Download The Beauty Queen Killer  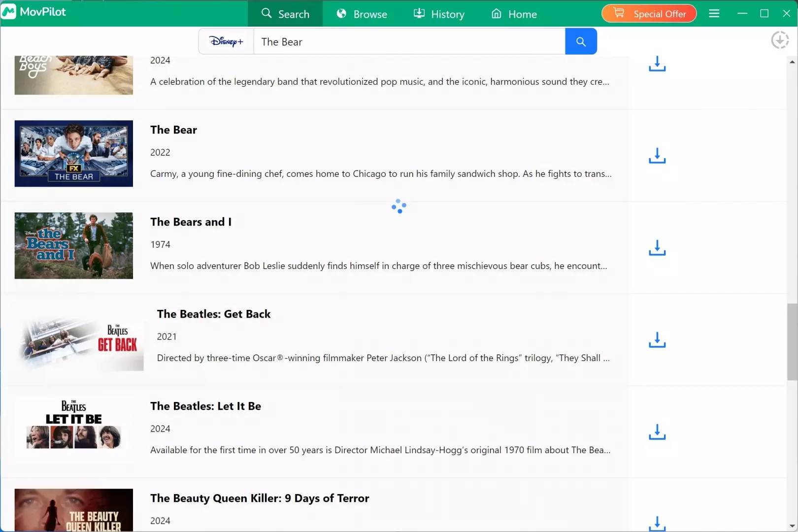[657, 523]
